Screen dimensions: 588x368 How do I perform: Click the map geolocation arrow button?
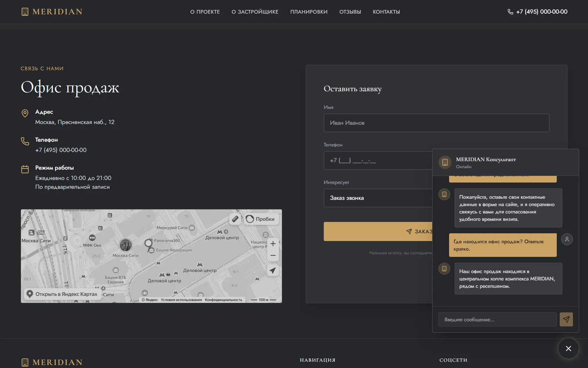273,270
